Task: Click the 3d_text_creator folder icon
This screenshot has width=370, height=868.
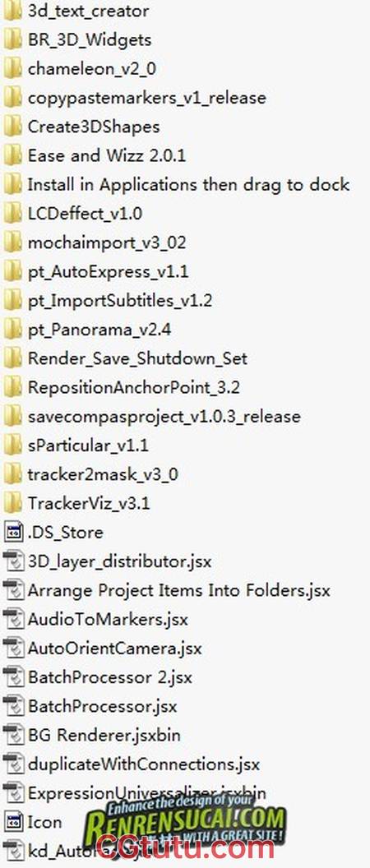Action: [x=12, y=11]
